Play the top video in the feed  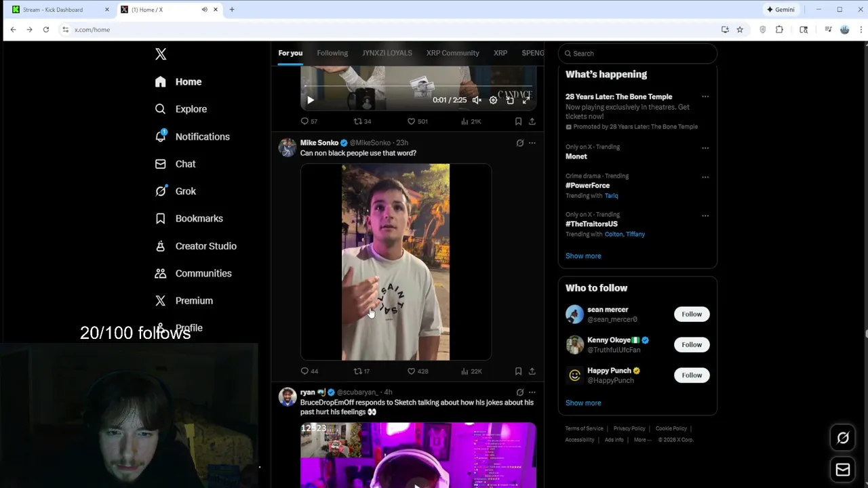311,100
